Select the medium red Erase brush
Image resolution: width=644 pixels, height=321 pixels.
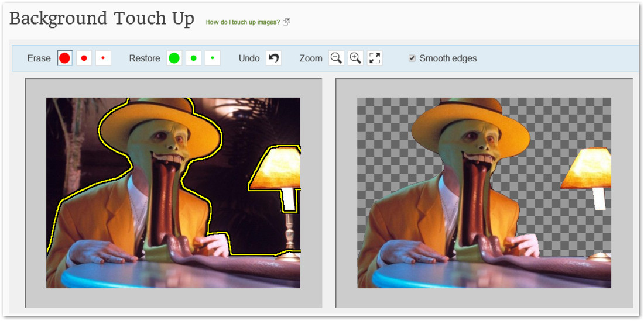click(x=84, y=58)
